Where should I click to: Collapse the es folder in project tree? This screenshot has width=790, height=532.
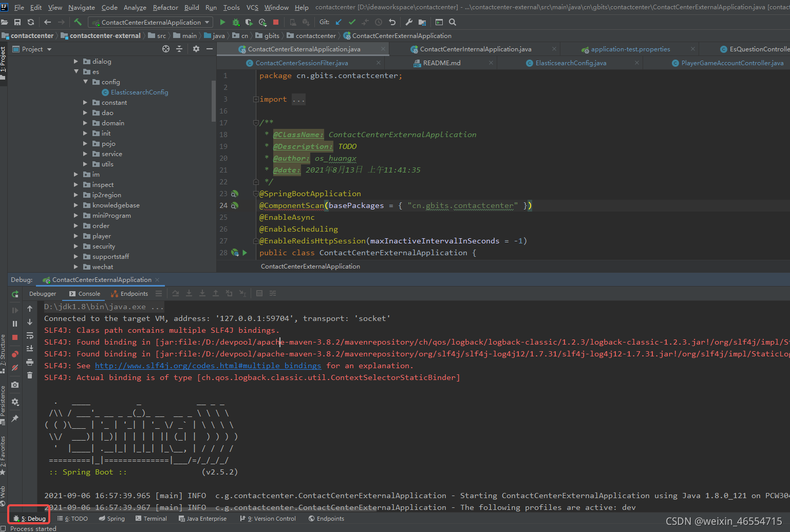click(76, 72)
